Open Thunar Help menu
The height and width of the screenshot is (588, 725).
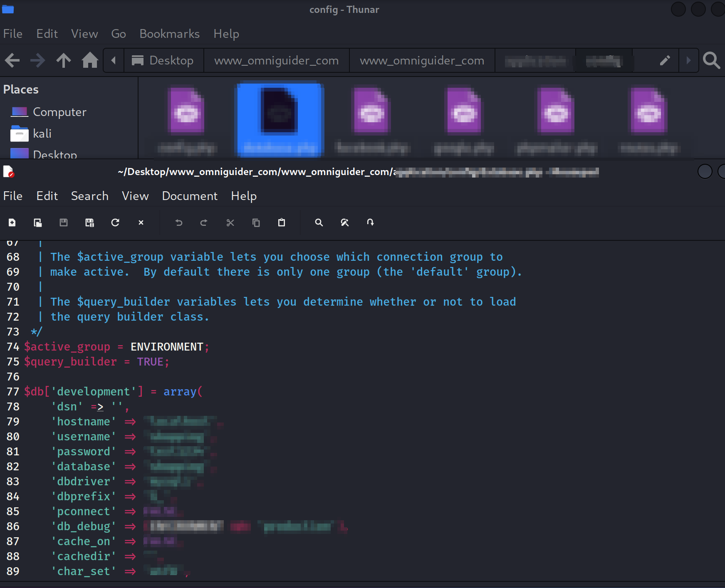pos(226,34)
